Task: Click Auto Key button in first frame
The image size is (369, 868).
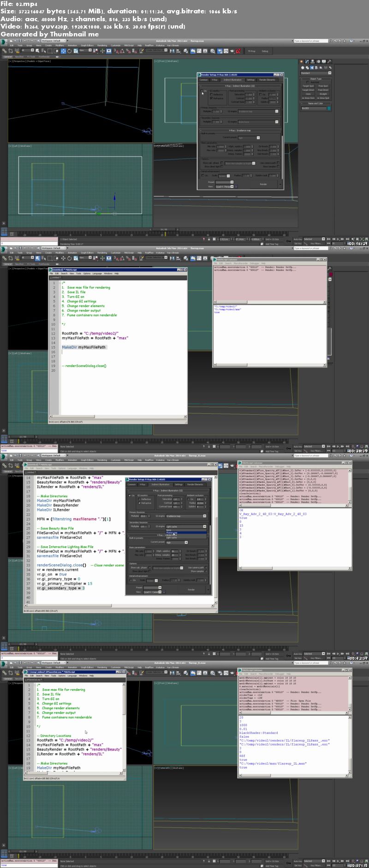Action: click(x=298, y=240)
